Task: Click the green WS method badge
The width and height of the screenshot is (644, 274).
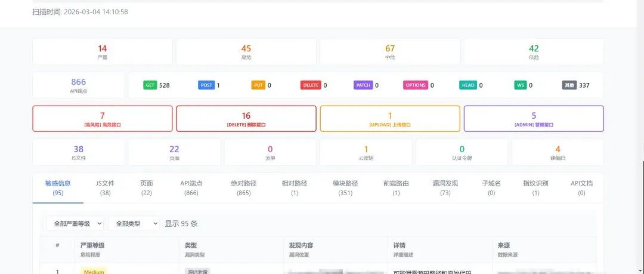Action: point(521,85)
